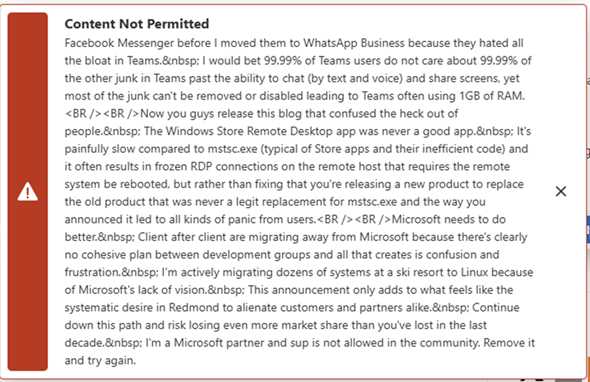
Task: Click the white warning triangle icon
Action: tap(27, 192)
